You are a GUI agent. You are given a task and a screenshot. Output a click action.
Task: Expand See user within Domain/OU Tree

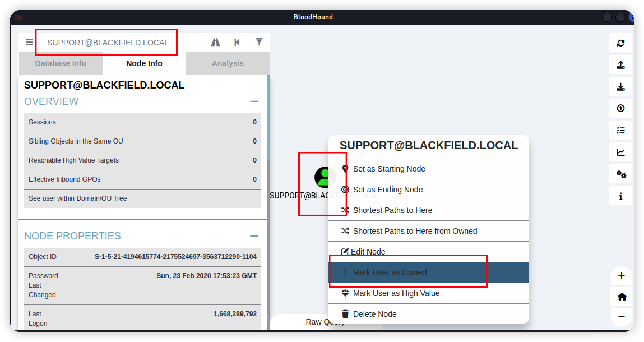tap(78, 198)
